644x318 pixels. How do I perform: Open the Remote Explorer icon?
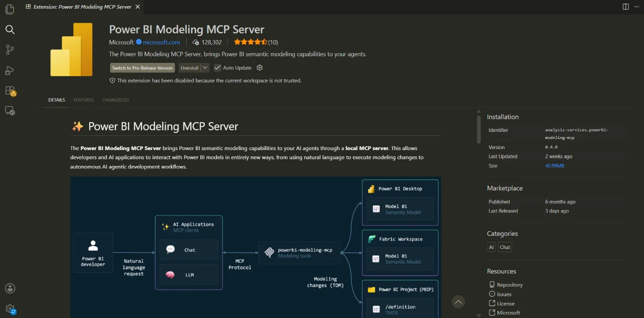pos(10,111)
